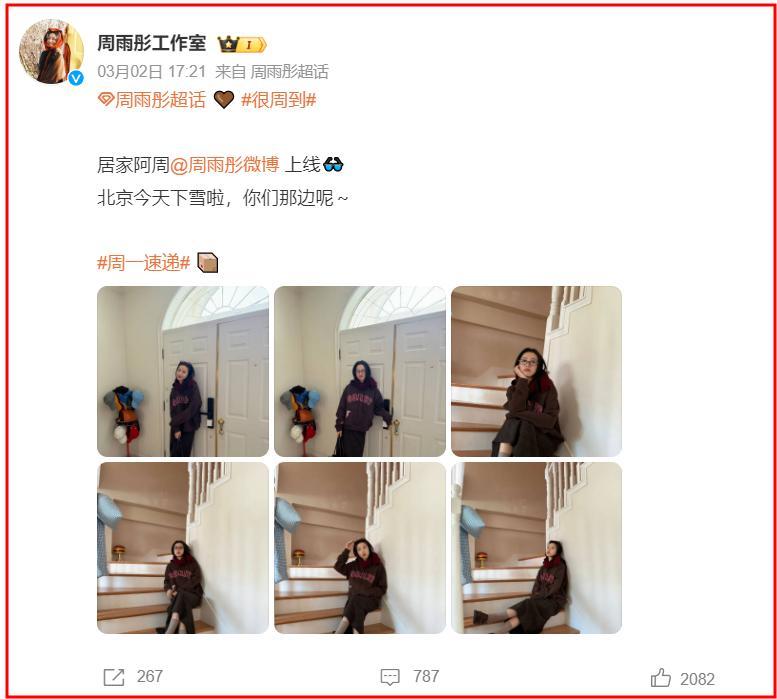Open the #周一速递# hashtag link
This screenshot has width=777, height=699.
pos(144,263)
